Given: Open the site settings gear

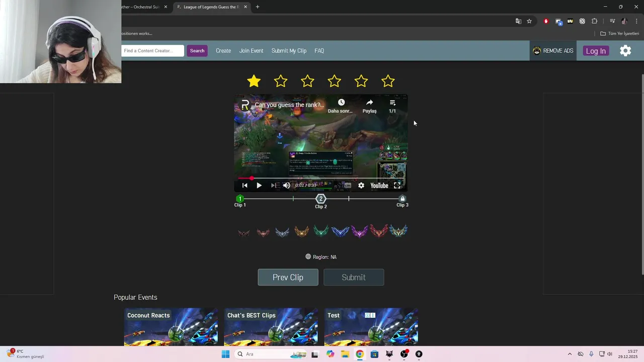Looking at the screenshot, I should tap(625, 51).
